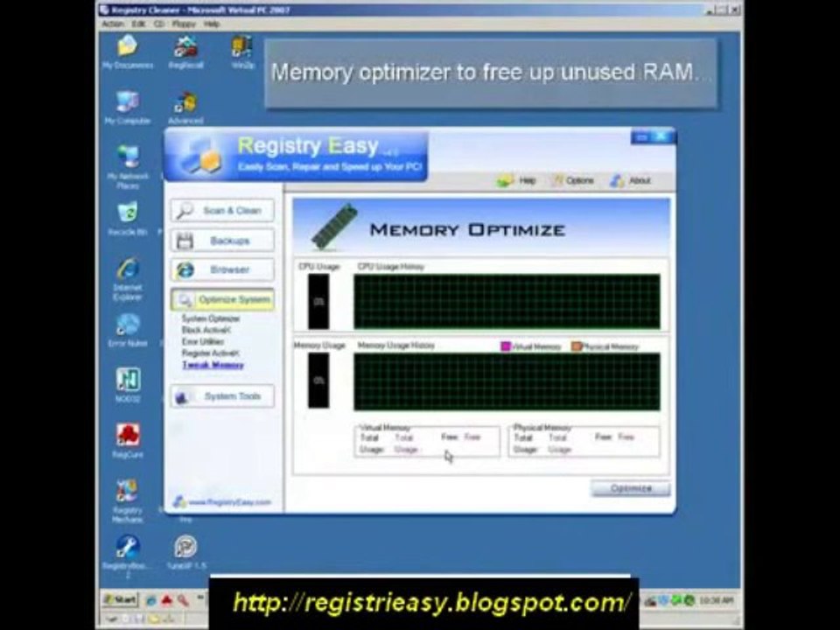The width and height of the screenshot is (840, 630).
Task: Click the Optimize button
Action: coord(631,488)
